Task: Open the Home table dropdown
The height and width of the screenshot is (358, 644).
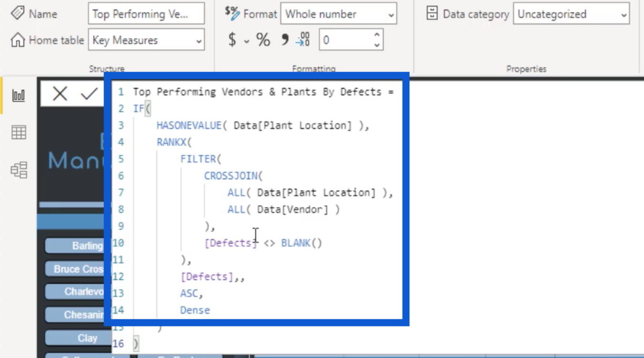Action: pos(146,40)
